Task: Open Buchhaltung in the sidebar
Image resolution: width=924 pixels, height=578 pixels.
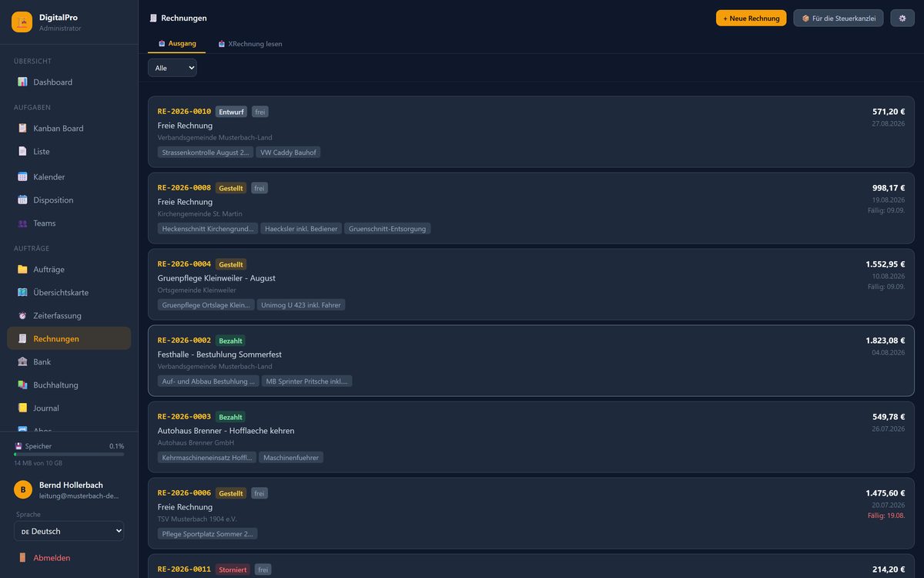Action: pyautogui.click(x=69, y=385)
